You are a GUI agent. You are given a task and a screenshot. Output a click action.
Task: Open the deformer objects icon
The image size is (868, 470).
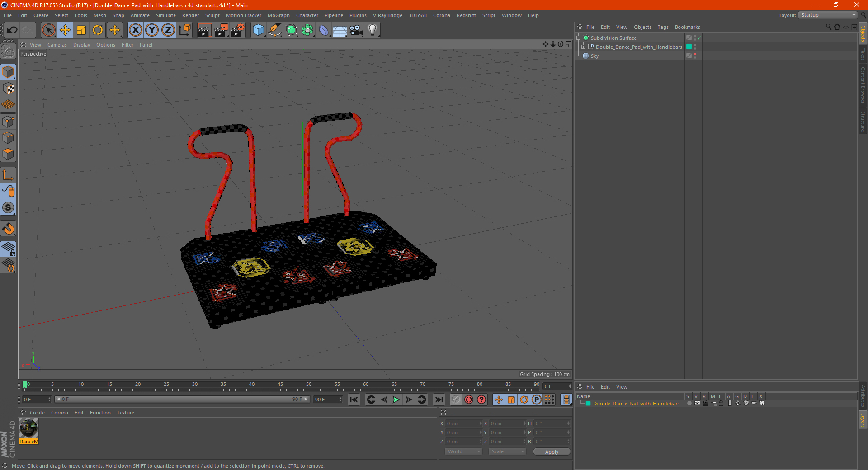(x=324, y=30)
